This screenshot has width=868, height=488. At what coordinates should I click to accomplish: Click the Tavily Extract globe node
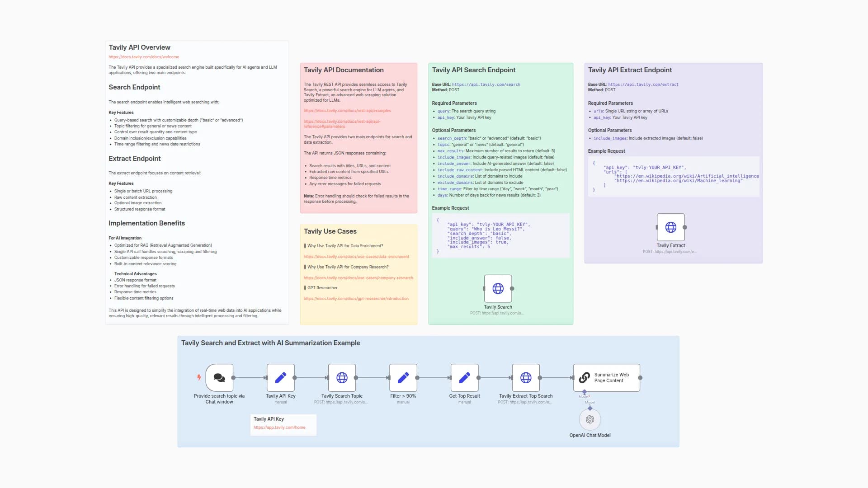tap(671, 227)
